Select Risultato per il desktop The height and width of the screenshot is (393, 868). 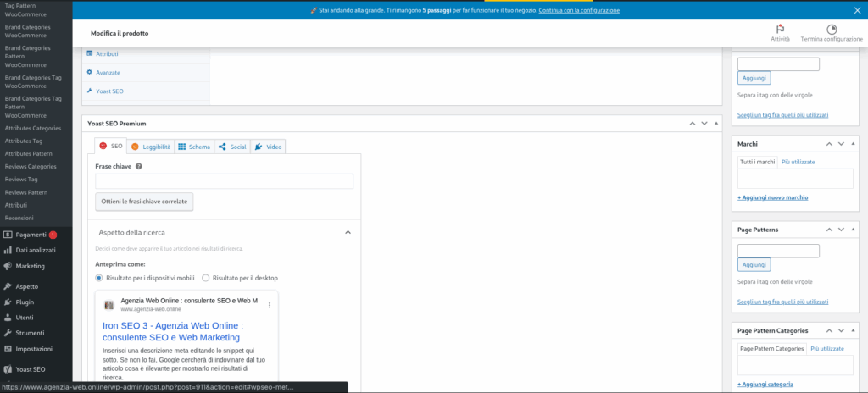coord(206,278)
